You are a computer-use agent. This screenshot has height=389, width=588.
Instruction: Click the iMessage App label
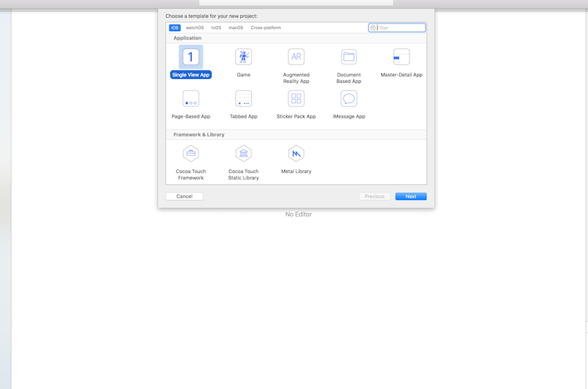click(x=349, y=117)
